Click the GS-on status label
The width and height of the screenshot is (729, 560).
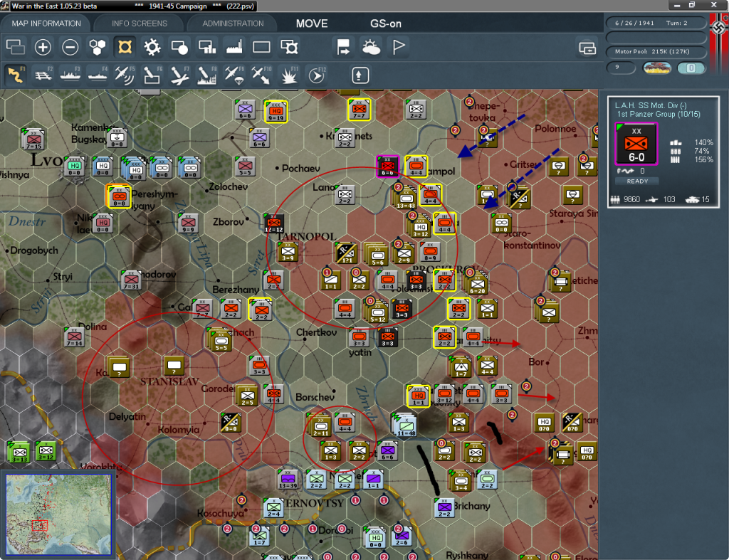pyautogui.click(x=385, y=23)
